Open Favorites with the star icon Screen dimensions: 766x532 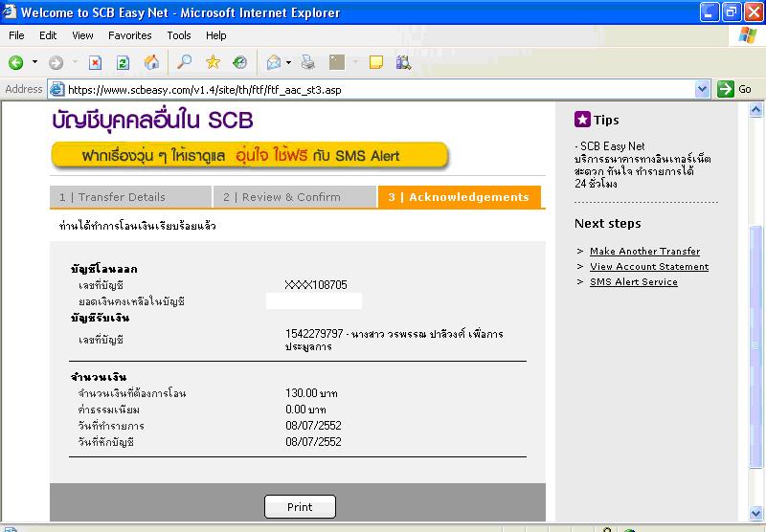coord(213,62)
